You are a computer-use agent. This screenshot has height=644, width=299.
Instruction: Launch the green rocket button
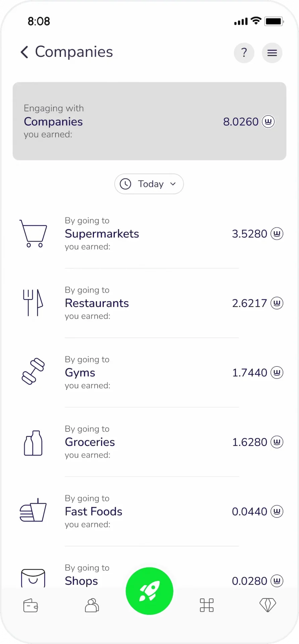149,591
